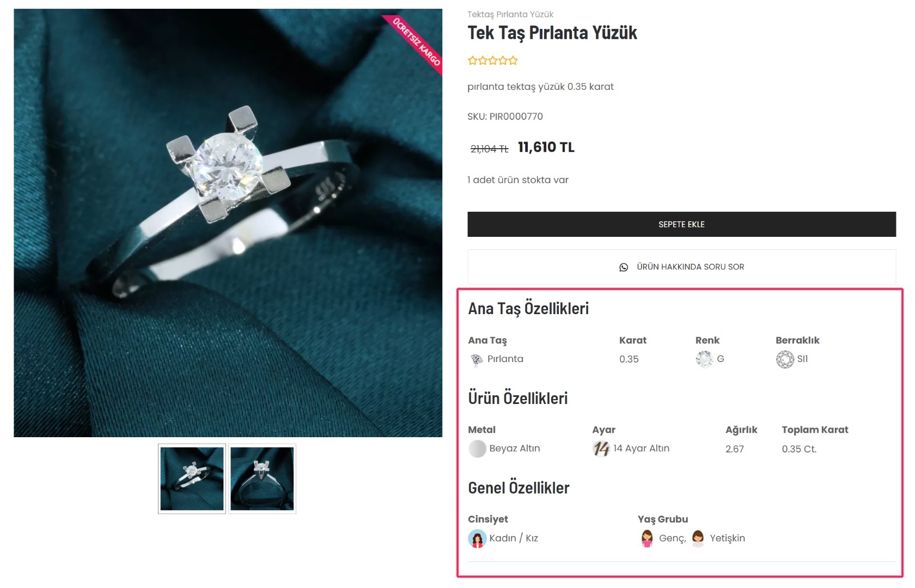Click the WhatsApp icon beside soru sor
Image resolution: width=915 pixels, height=588 pixels.
[624, 267]
